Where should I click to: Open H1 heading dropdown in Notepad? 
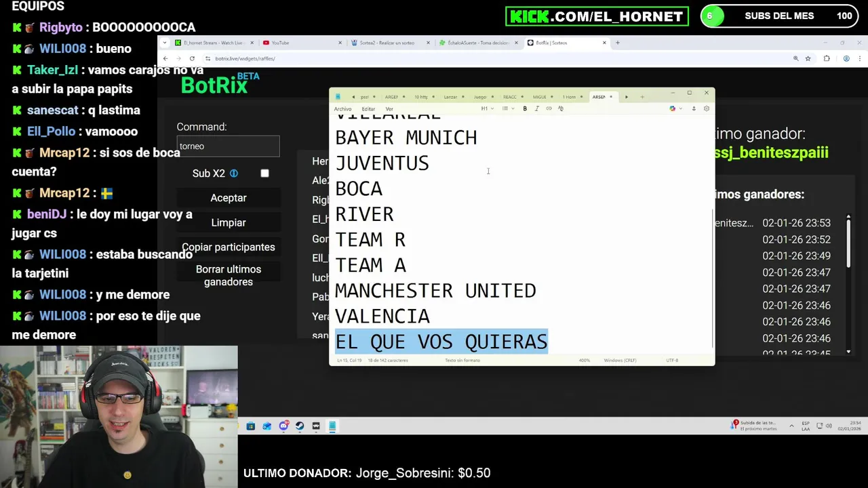click(x=487, y=108)
